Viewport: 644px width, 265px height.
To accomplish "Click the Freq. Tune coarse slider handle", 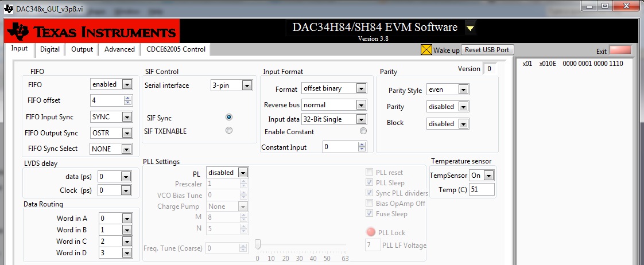I will [x=258, y=244].
